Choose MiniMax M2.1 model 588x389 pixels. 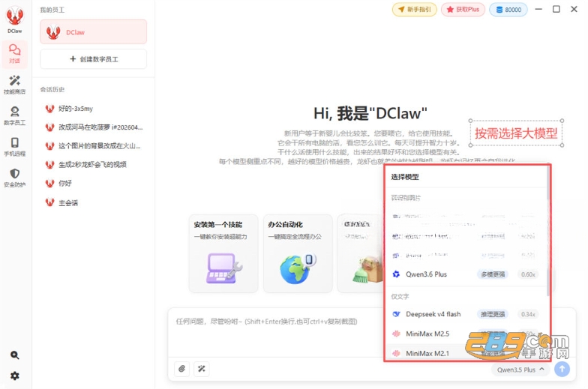(465, 353)
